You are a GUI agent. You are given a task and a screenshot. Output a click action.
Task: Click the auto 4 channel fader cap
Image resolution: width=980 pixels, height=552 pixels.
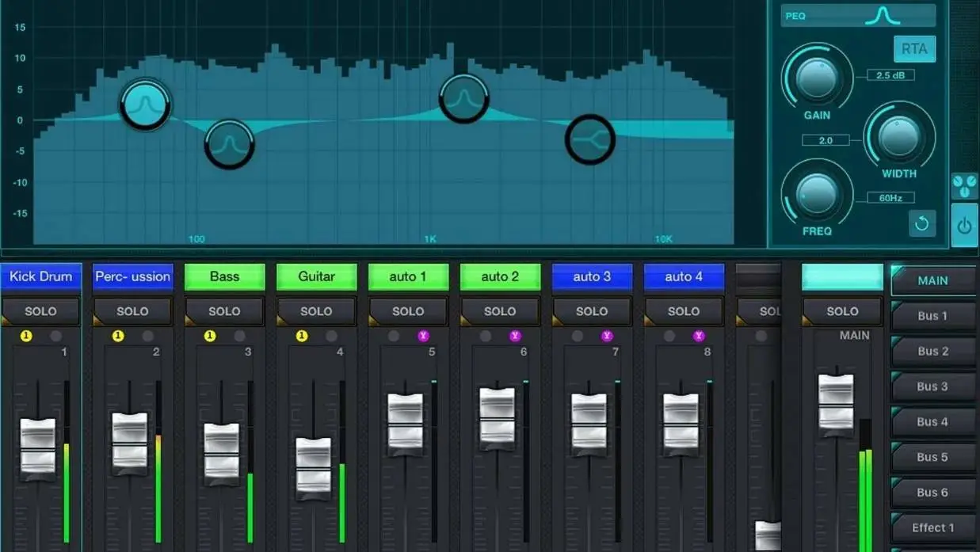[681, 424]
